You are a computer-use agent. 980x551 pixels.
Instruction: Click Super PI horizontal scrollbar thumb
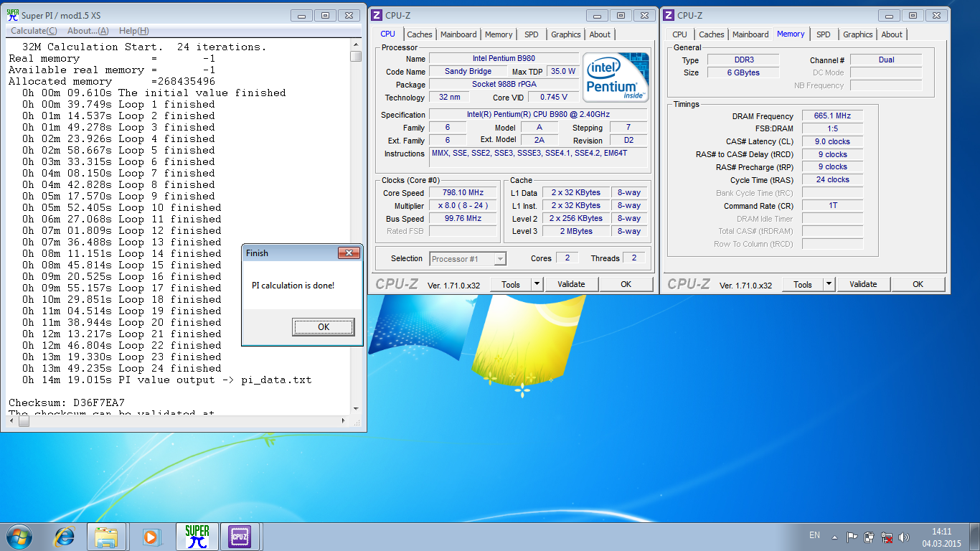tap(24, 421)
